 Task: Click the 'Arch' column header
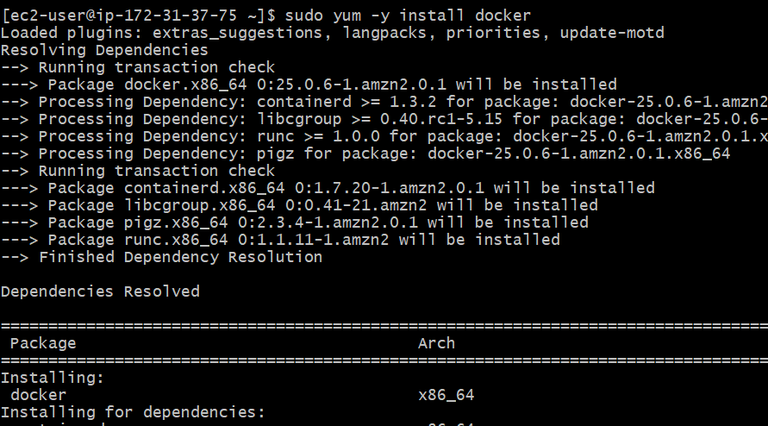pyautogui.click(x=436, y=343)
